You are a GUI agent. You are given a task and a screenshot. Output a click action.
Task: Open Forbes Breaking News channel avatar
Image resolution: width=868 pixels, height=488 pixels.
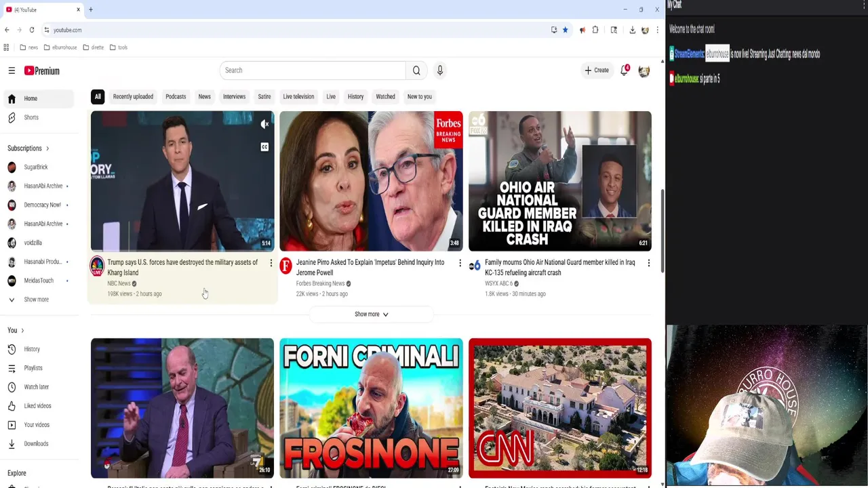(x=285, y=266)
